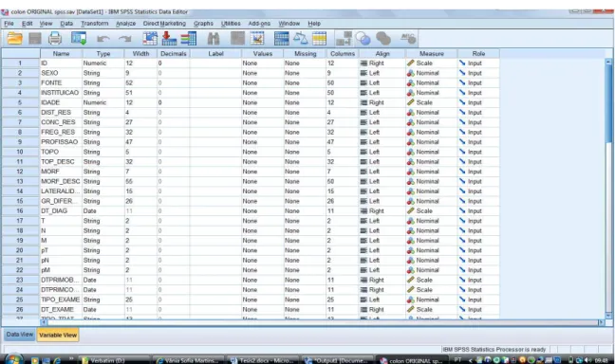Select row number 16 header

tap(20, 210)
